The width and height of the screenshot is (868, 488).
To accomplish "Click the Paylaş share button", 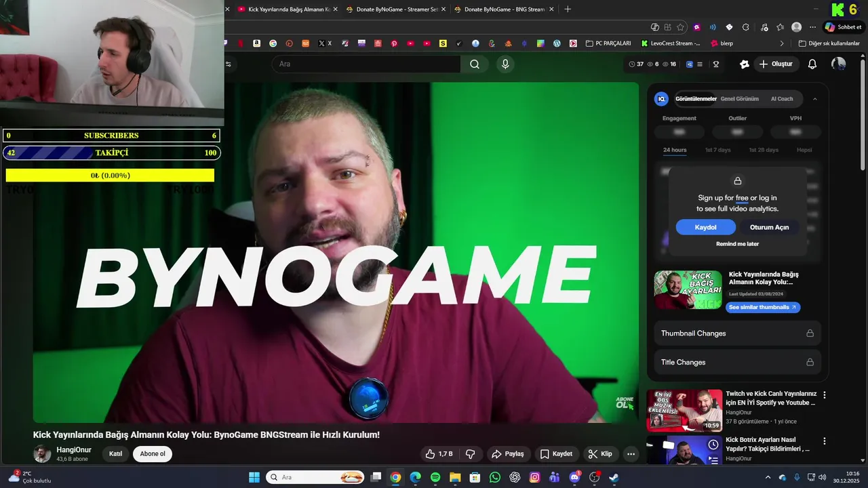I will point(508,454).
